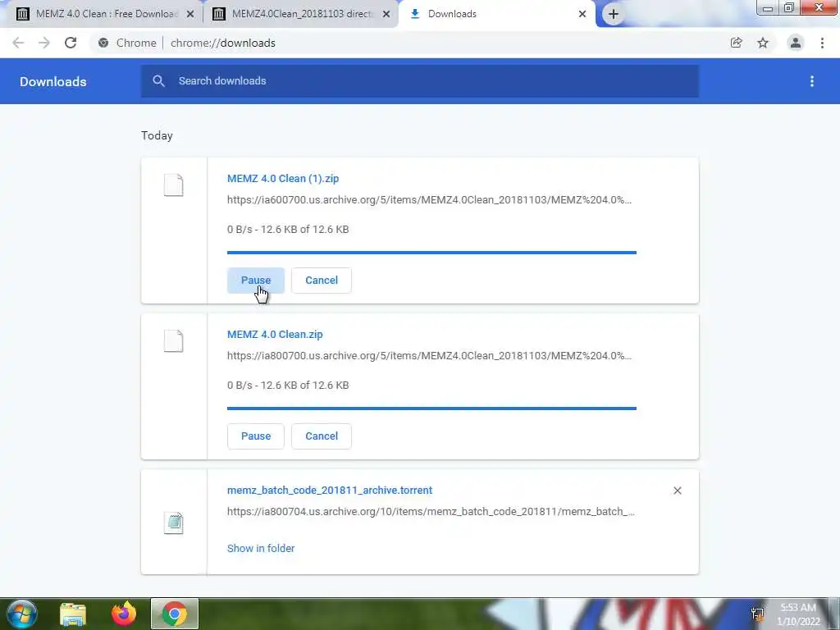The image size is (840, 630).
Task: Open the Downloads page more actions menu
Action: click(812, 81)
